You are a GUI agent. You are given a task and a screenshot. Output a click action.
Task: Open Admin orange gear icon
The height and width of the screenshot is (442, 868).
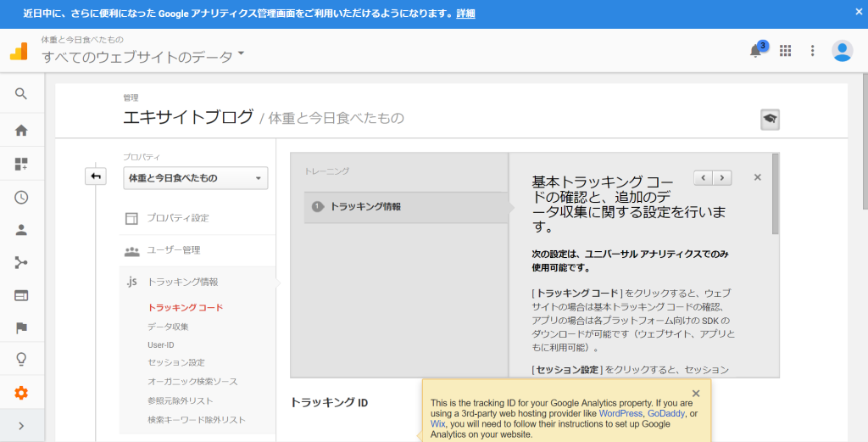click(x=21, y=394)
